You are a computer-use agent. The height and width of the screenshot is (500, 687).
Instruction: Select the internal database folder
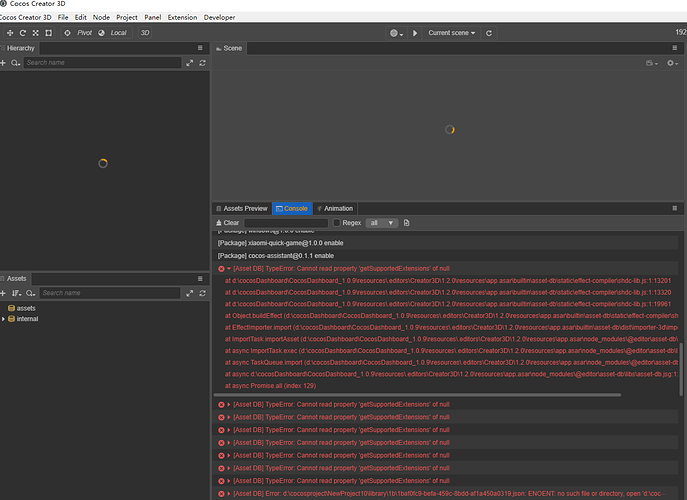(23, 319)
